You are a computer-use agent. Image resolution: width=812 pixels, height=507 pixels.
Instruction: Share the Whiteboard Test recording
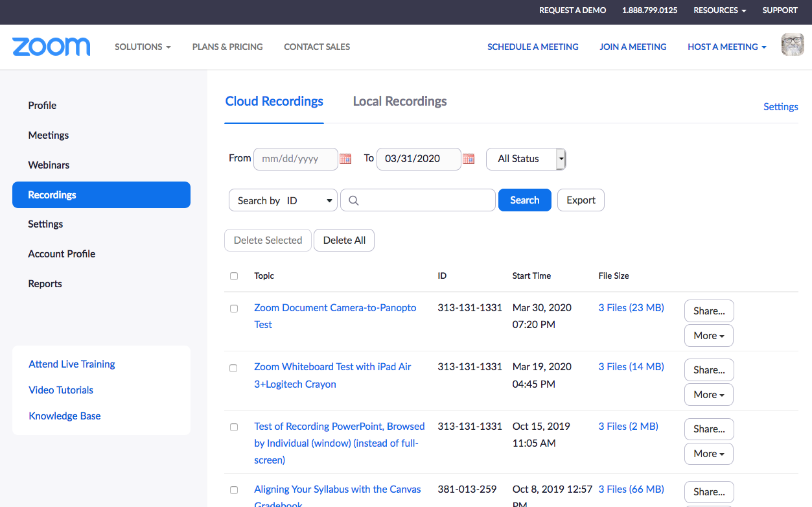tap(709, 370)
